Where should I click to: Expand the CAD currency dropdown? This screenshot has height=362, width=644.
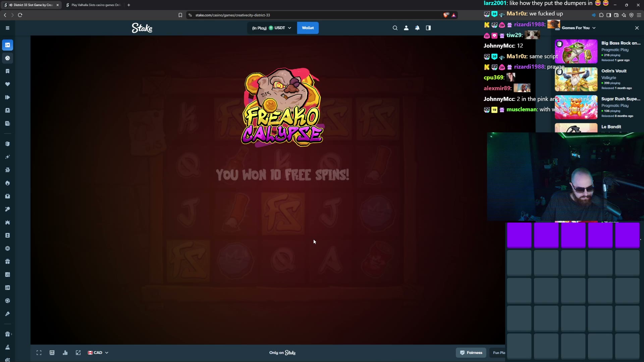click(x=98, y=353)
